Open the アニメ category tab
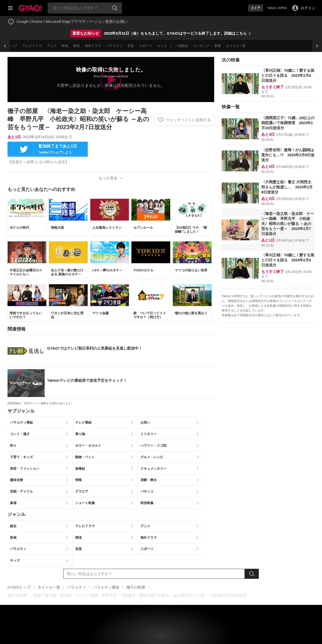Image resolution: width=322 pixels, height=644 pixels. 52,46
